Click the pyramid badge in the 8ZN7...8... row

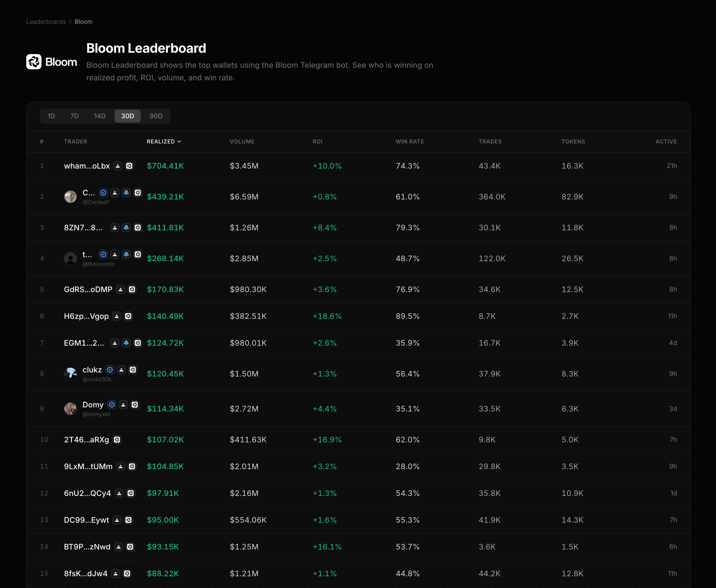[115, 228]
